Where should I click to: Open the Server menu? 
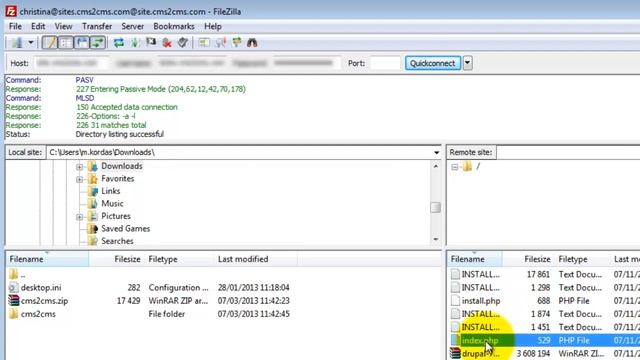[x=133, y=27]
